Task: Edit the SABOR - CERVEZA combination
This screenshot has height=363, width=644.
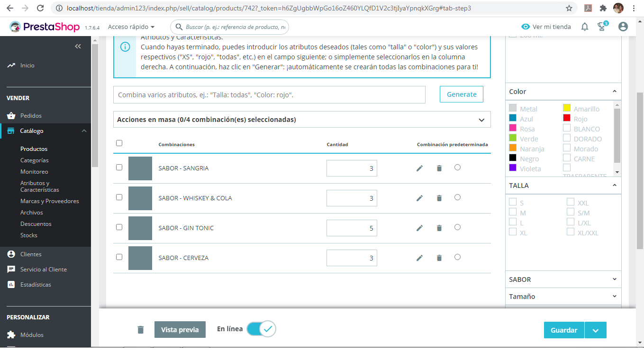Action: [x=419, y=258]
